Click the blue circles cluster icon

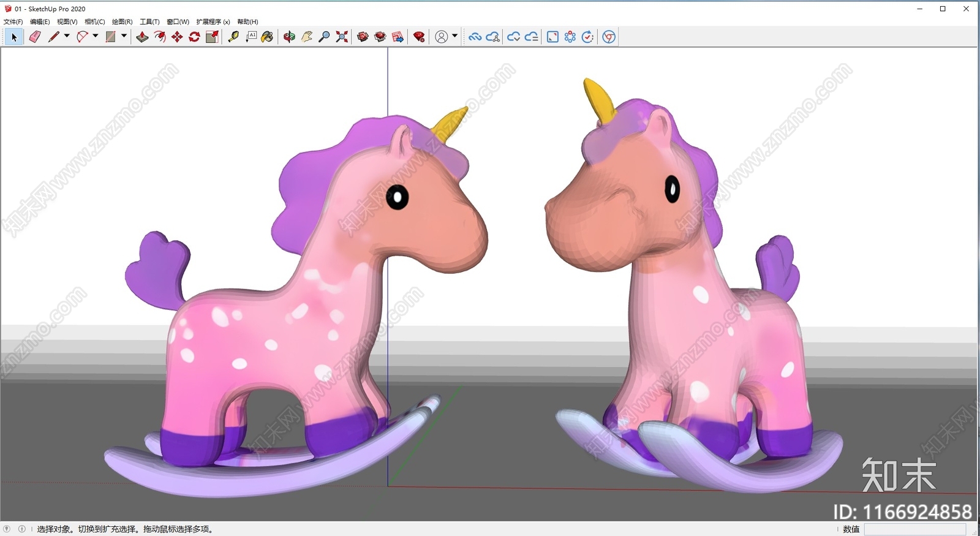coord(570,37)
